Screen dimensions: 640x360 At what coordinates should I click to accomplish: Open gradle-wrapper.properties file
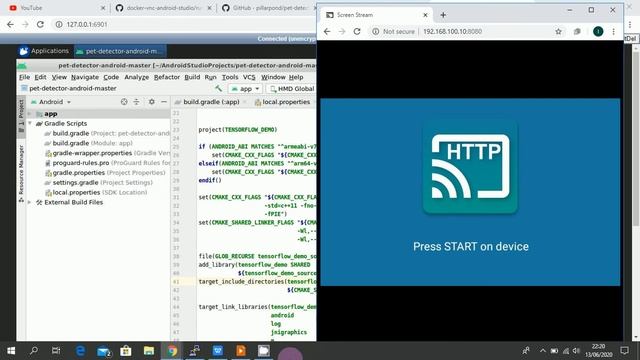(x=107, y=153)
